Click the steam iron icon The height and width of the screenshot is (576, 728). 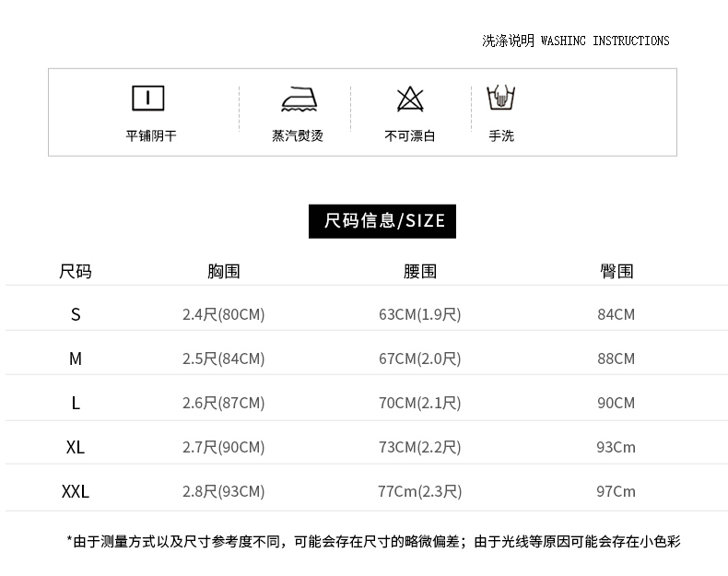coord(299,99)
